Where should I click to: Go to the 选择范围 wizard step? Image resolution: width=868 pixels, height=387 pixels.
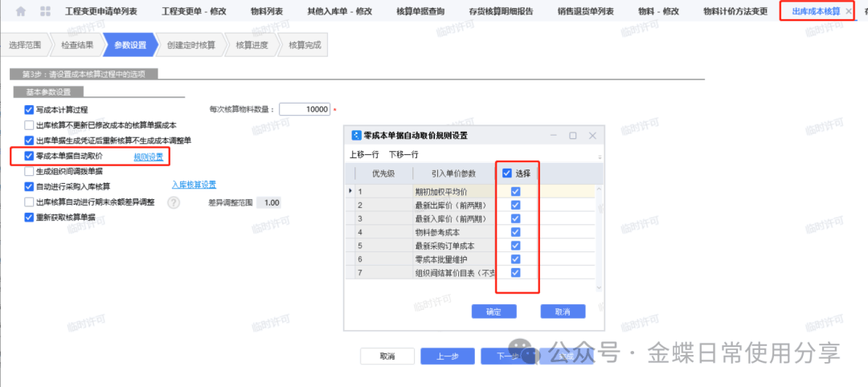pyautogui.click(x=25, y=45)
